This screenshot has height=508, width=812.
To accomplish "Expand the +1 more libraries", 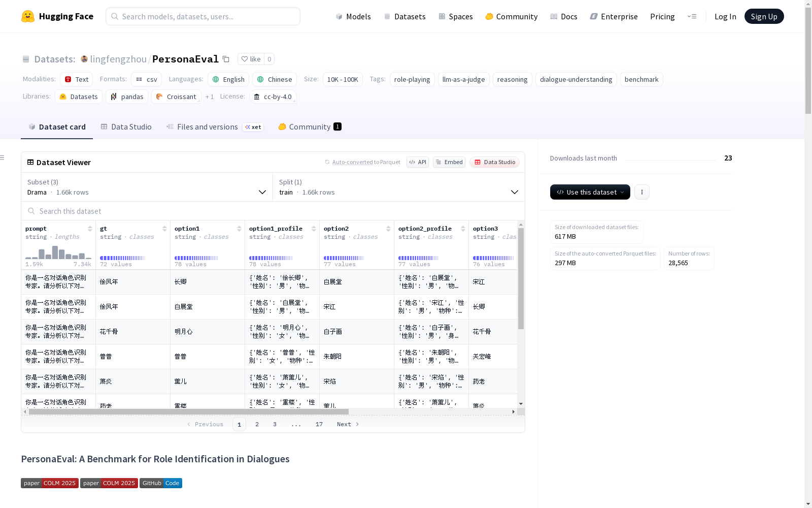I will pos(210,97).
